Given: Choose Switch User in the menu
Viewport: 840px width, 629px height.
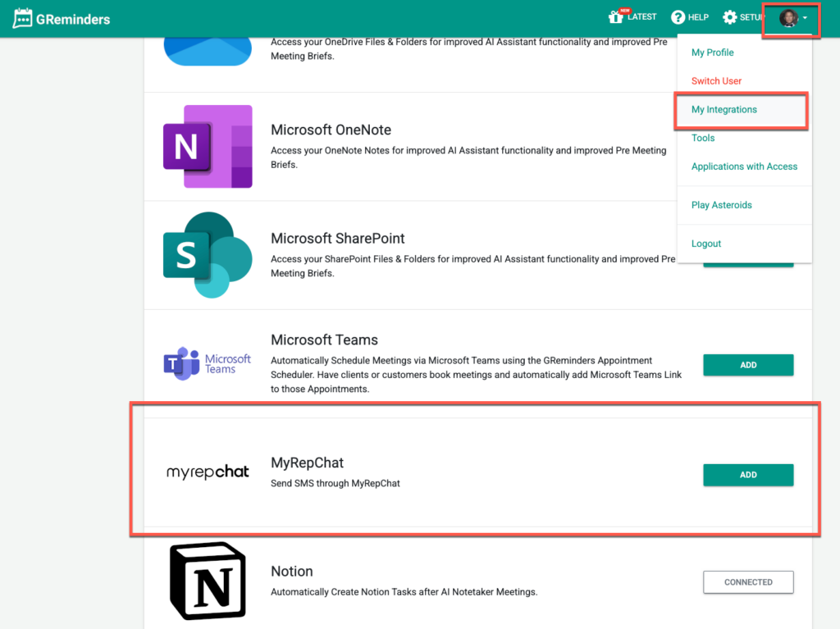Looking at the screenshot, I should pos(716,81).
